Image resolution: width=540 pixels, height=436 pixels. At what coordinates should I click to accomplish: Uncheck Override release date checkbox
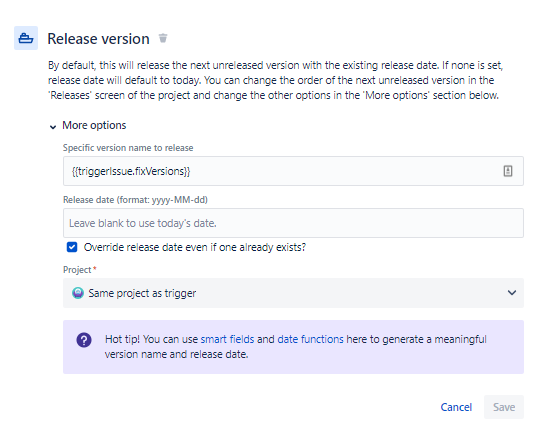tap(72, 247)
